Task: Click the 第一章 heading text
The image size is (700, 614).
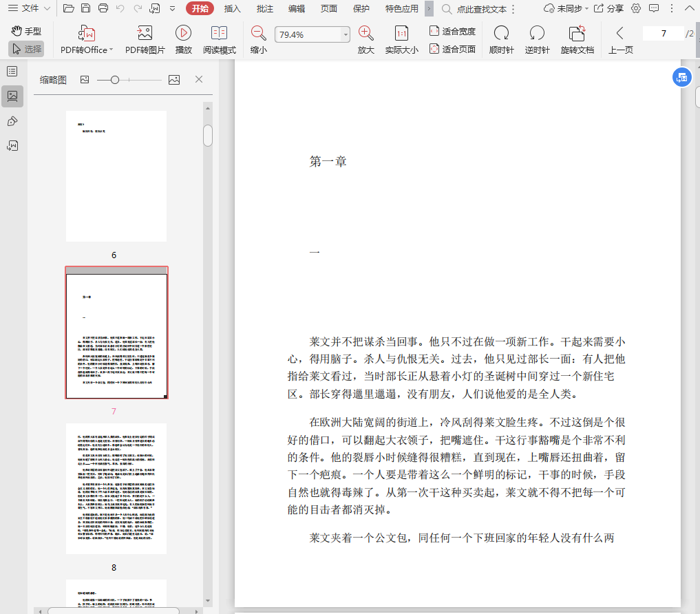Action: pyautogui.click(x=328, y=161)
